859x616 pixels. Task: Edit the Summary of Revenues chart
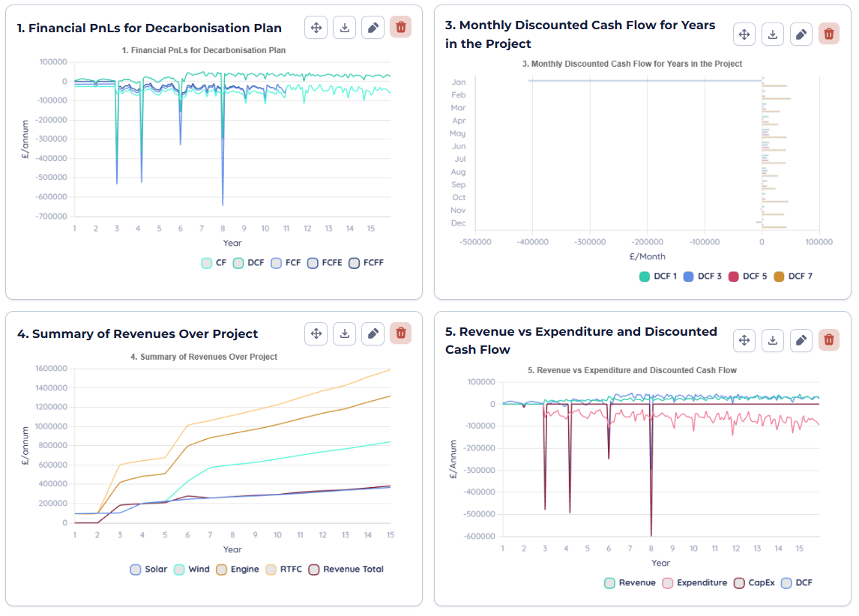[373, 333]
